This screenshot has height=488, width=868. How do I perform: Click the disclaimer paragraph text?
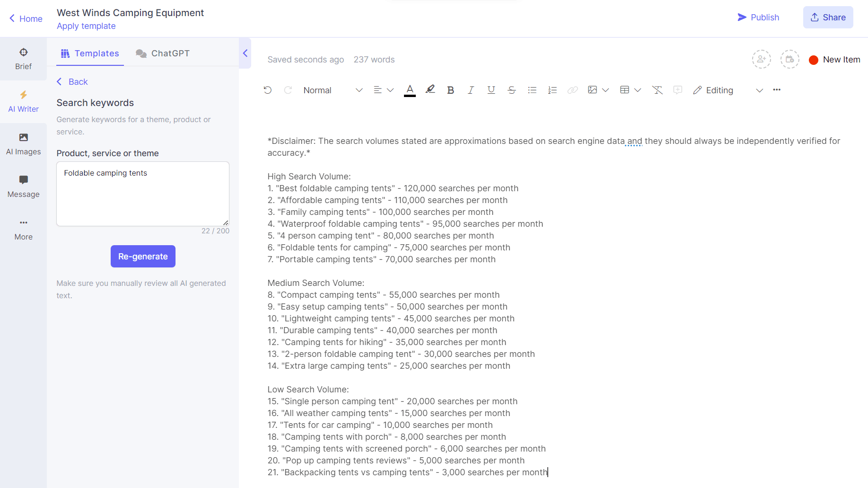[553, 147]
